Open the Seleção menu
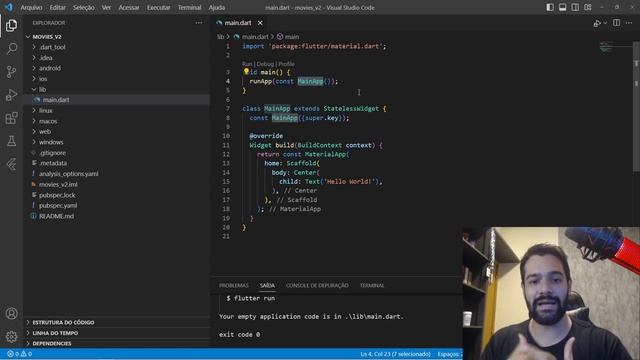The height and width of the screenshot is (360, 640). 84,7
